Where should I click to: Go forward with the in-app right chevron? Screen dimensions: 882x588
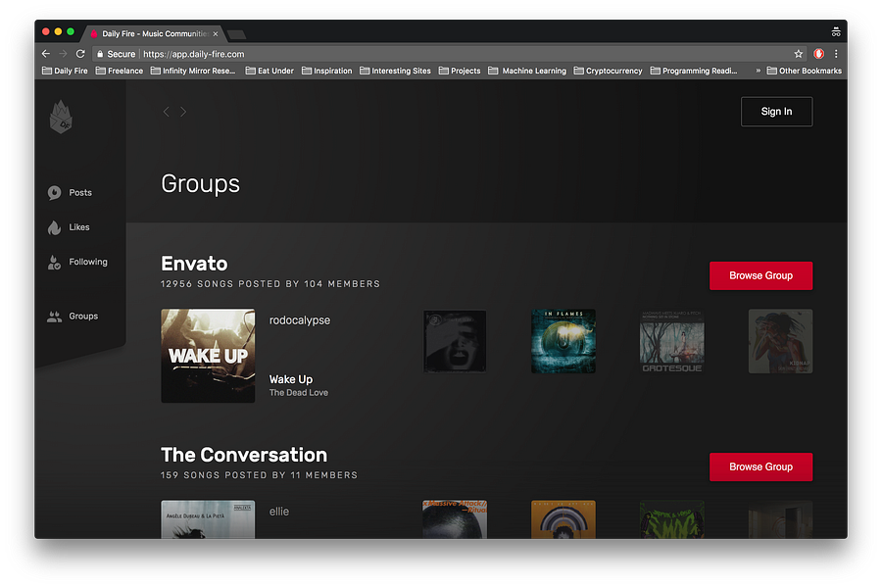tap(183, 112)
